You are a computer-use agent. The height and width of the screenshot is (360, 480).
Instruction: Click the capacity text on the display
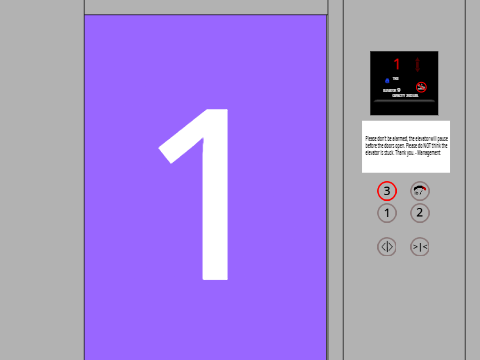point(405,96)
